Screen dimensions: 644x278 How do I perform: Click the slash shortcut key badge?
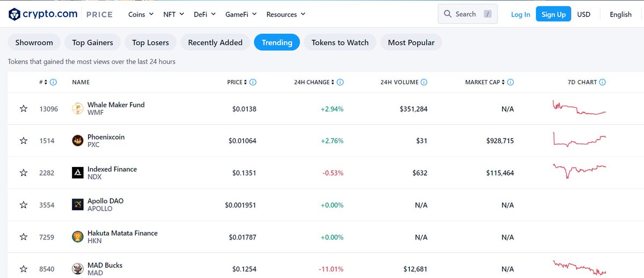pyautogui.click(x=487, y=14)
